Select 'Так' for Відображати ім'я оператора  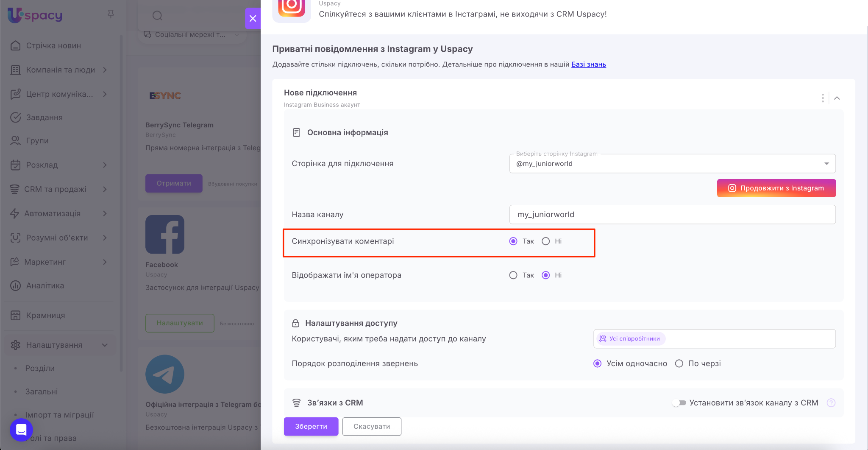click(513, 275)
